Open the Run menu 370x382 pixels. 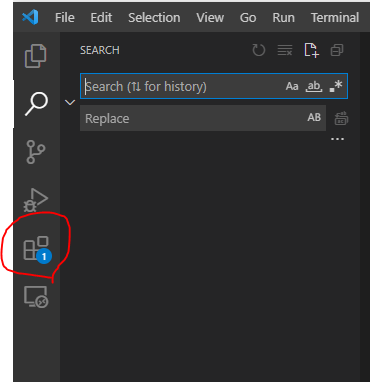coord(283,17)
